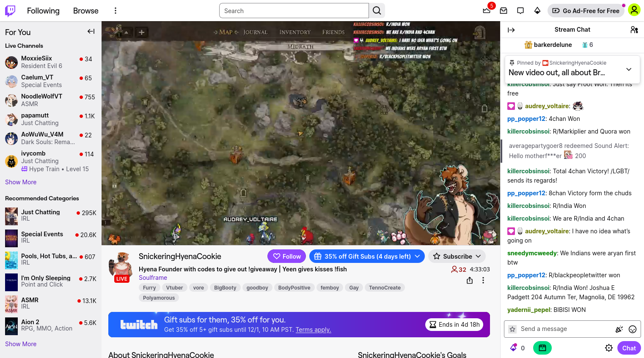Click the Send a message field
The height and width of the screenshot is (358, 644).
pyautogui.click(x=563, y=329)
